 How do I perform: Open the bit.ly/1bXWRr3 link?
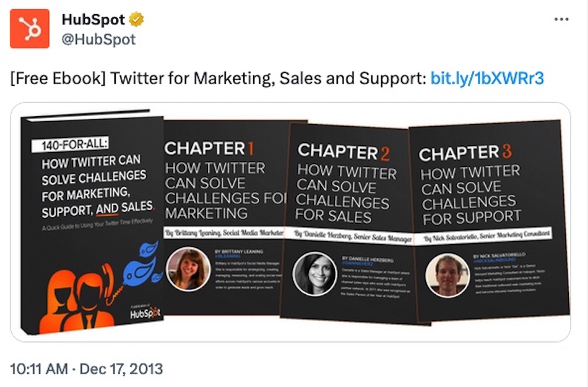pos(486,79)
